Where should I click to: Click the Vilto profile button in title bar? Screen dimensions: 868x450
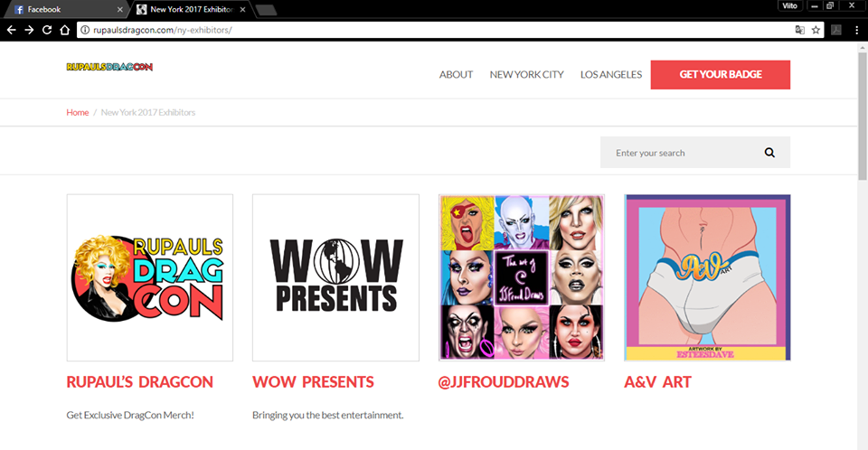point(790,6)
